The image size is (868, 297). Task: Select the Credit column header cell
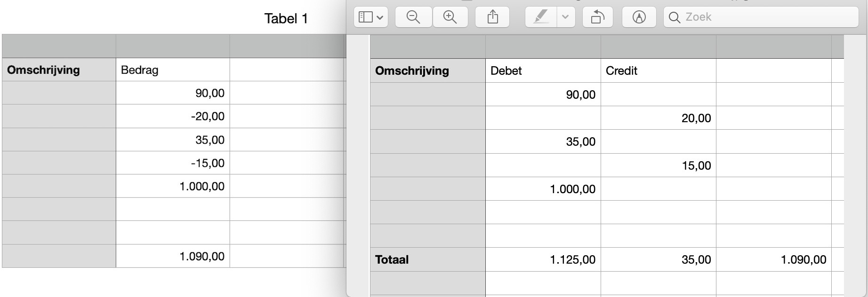click(x=659, y=70)
